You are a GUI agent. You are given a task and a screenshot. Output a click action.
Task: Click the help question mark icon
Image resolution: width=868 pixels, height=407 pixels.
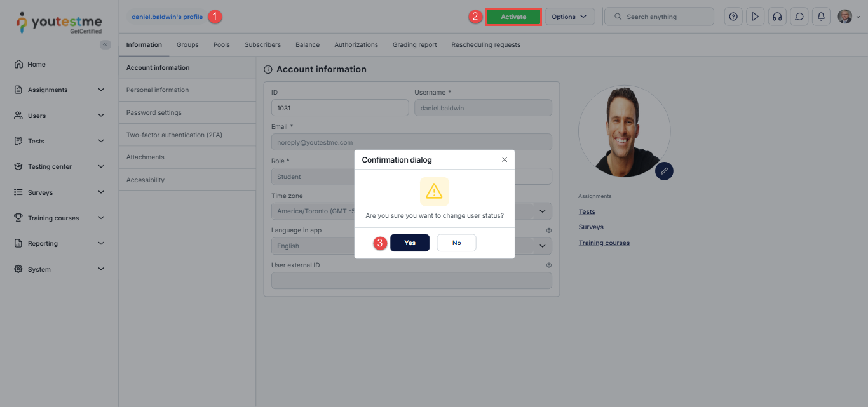733,17
